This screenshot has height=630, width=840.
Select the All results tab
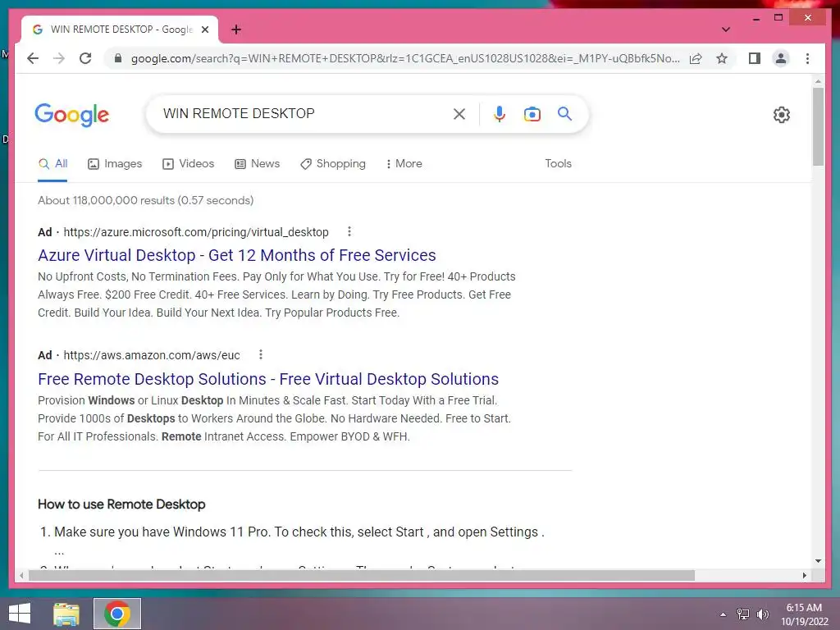point(52,164)
